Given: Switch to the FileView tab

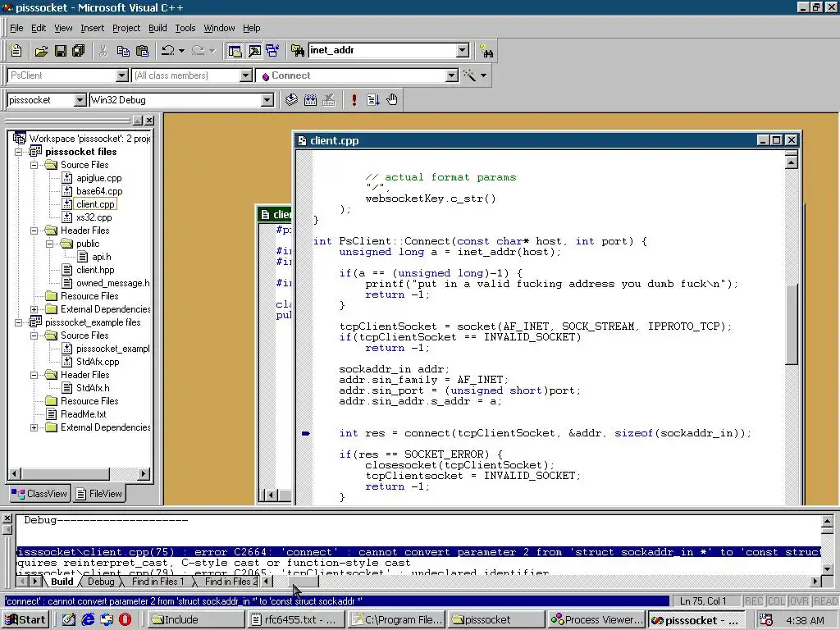Looking at the screenshot, I should 99,494.
